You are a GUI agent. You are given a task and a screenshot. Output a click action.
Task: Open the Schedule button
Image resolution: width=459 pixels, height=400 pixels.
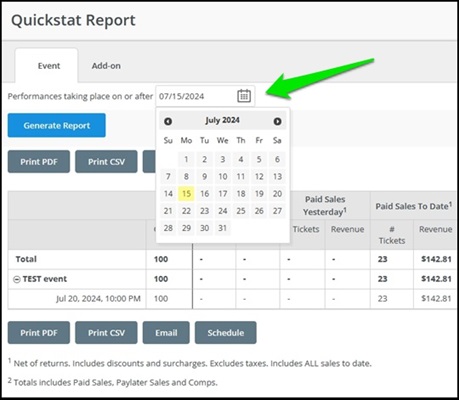point(226,333)
